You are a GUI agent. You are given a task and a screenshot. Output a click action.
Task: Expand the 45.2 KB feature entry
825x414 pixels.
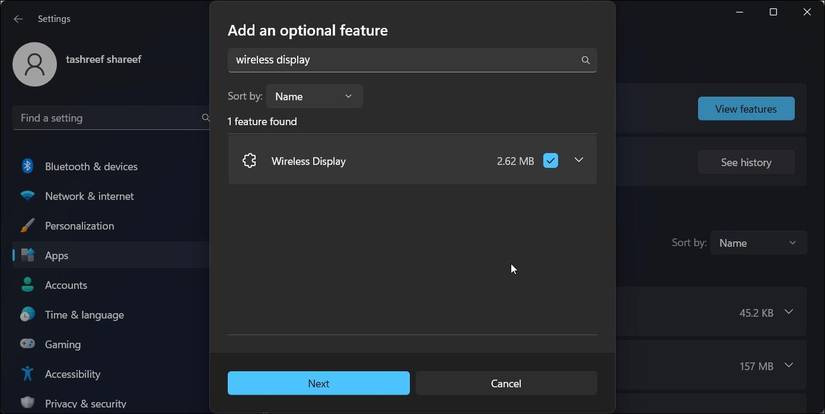click(x=789, y=312)
